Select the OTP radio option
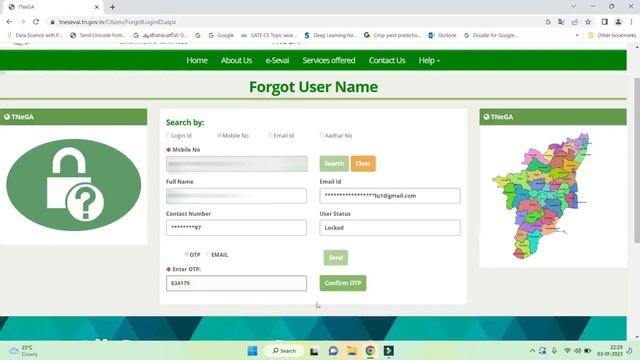 [x=187, y=254]
